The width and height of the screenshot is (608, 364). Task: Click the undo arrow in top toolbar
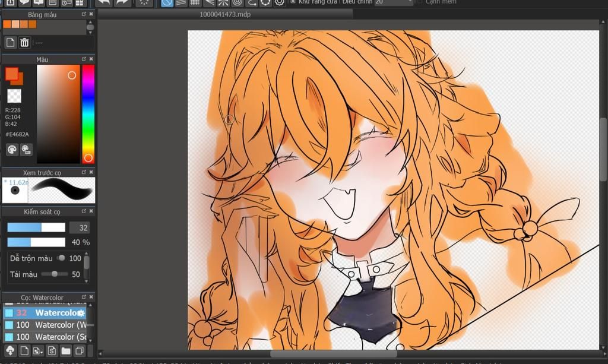(104, 2)
